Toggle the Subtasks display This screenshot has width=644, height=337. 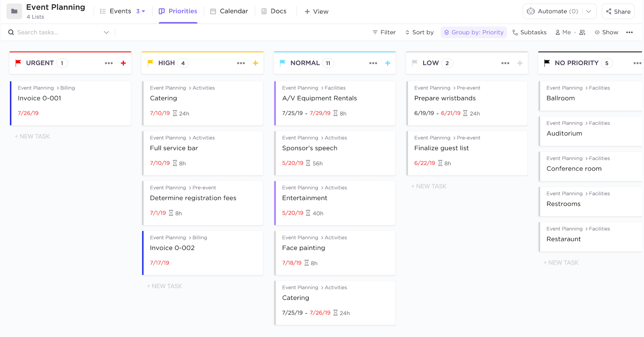[x=530, y=32]
